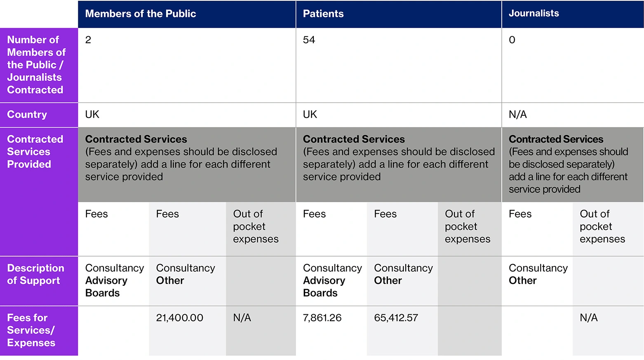The width and height of the screenshot is (644, 360).
Task: Select the Contracted Services Provided row label
Action: (x=35, y=152)
